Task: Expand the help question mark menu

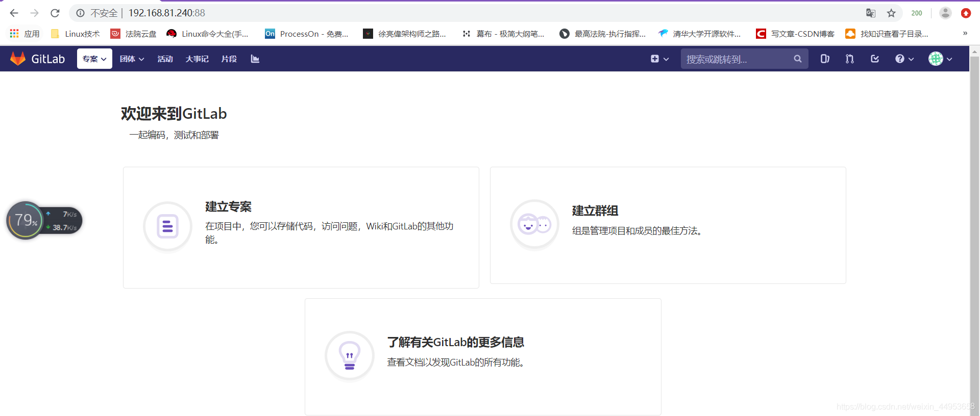Action: pos(904,59)
